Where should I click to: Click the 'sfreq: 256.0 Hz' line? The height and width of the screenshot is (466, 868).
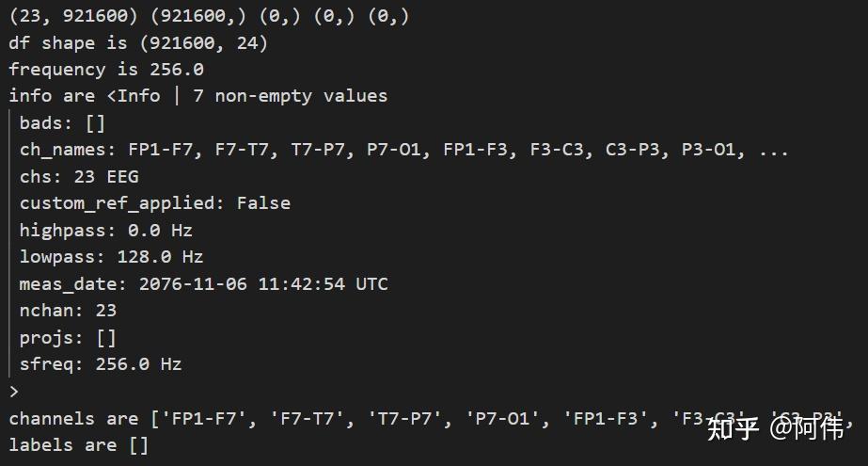pyautogui.click(x=101, y=364)
